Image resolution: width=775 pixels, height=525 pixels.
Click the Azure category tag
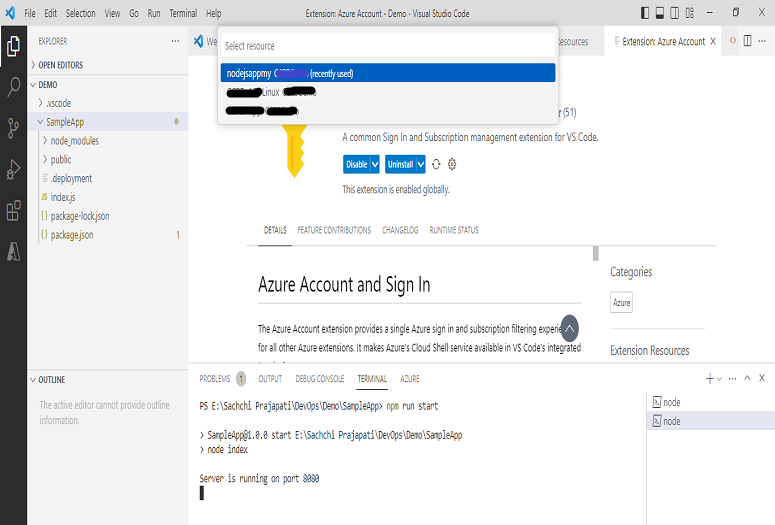(621, 303)
